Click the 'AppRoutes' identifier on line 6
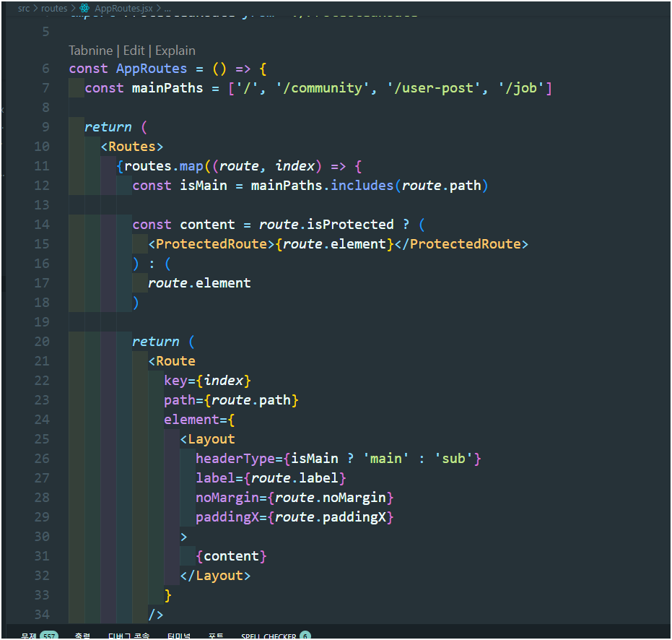This screenshot has height=640, width=672. [x=152, y=69]
